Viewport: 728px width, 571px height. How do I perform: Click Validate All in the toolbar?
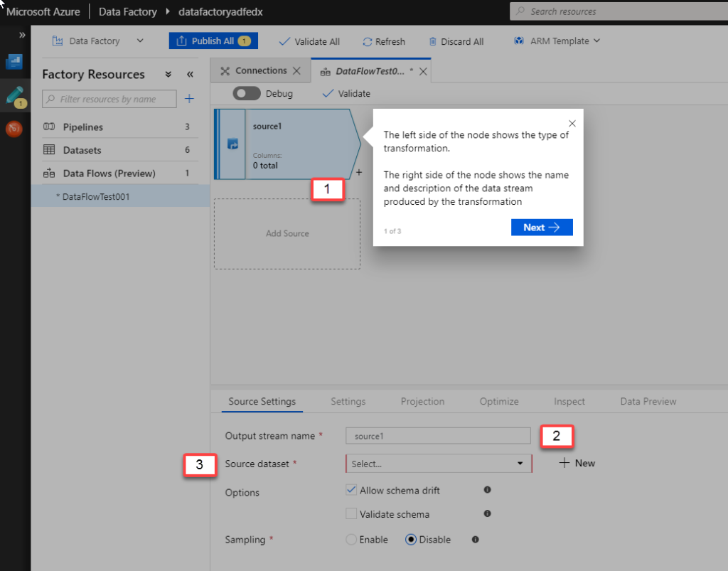tap(309, 42)
